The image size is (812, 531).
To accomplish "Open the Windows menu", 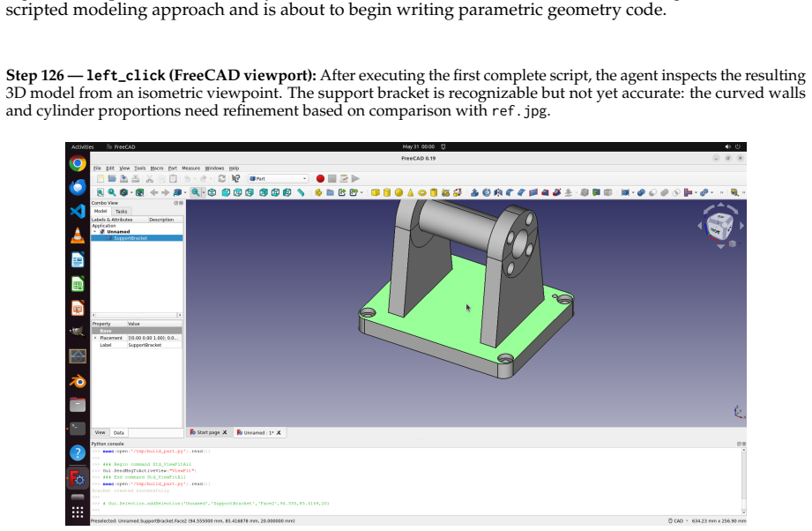I will 214,168.
